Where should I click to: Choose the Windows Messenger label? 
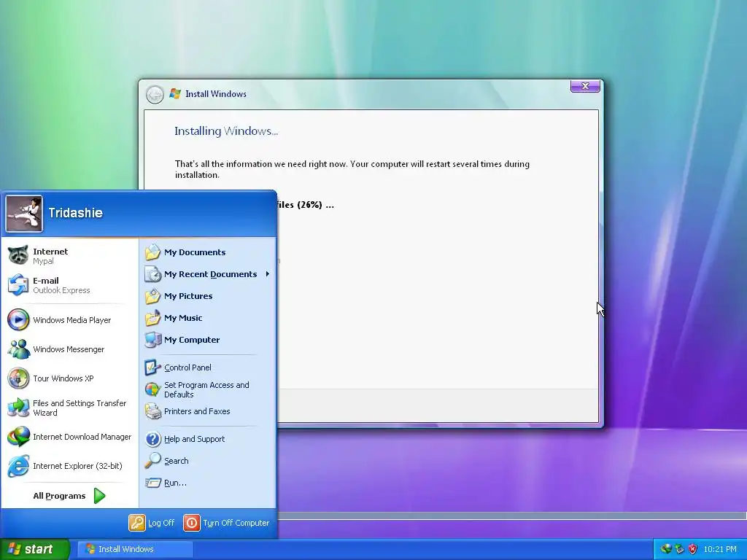(x=69, y=349)
